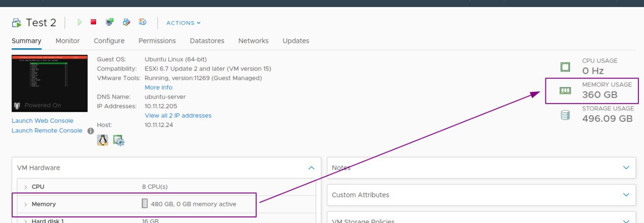This screenshot has height=223, width=644.
Task: Click the memory usage icon
Action: (x=566, y=91)
